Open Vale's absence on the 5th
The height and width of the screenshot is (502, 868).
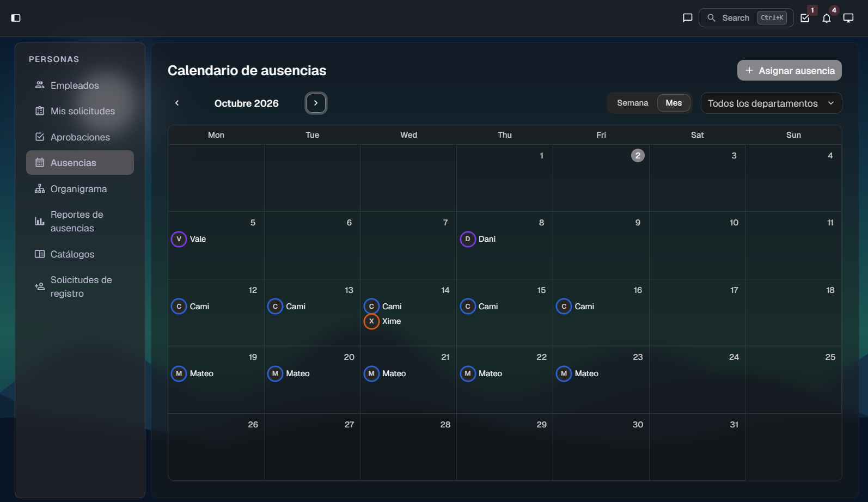point(189,239)
